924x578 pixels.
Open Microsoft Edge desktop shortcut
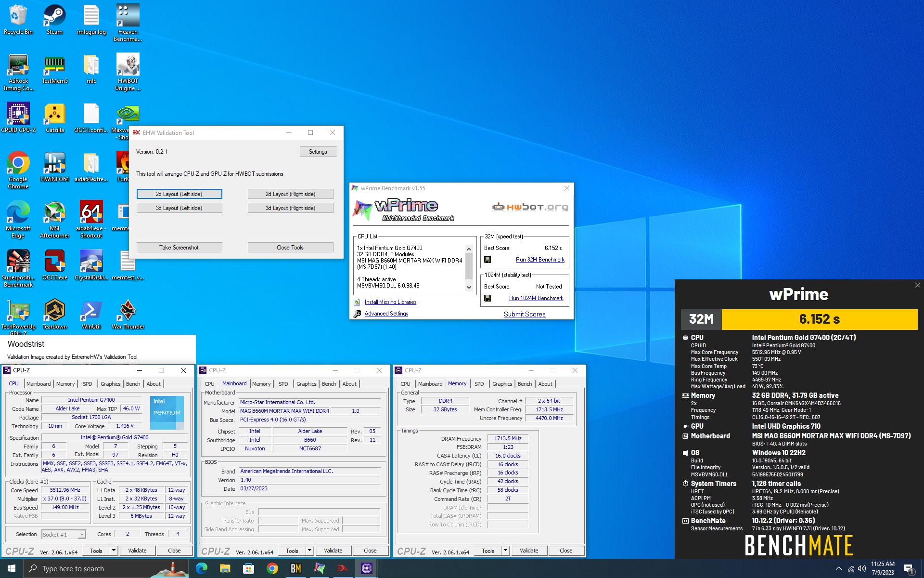coord(18,219)
